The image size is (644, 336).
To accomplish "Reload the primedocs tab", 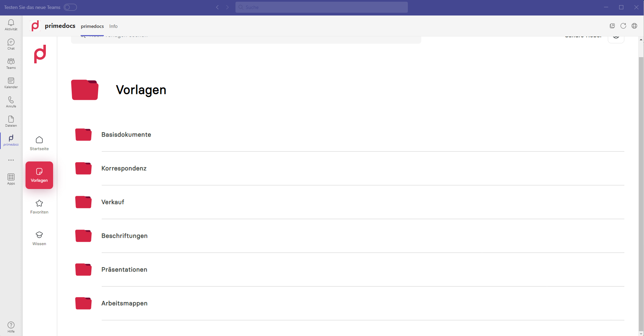I will coord(623,26).
